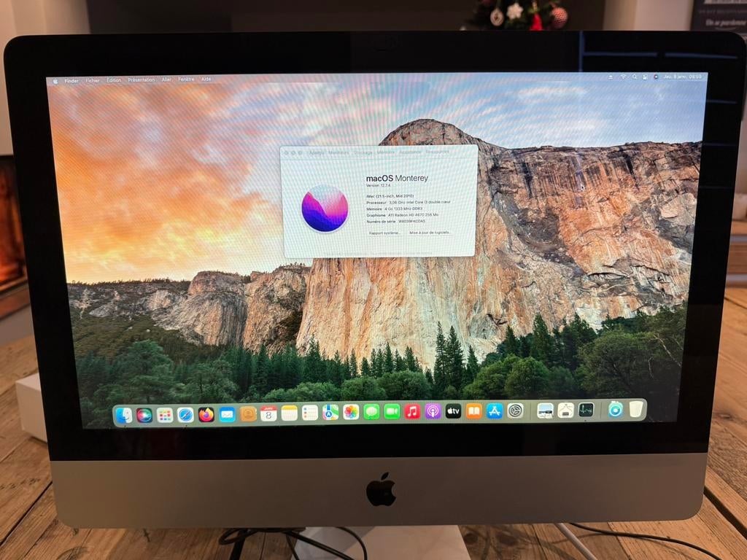Open Books app in the dock

pyautogui.click(x=474, y=411)
